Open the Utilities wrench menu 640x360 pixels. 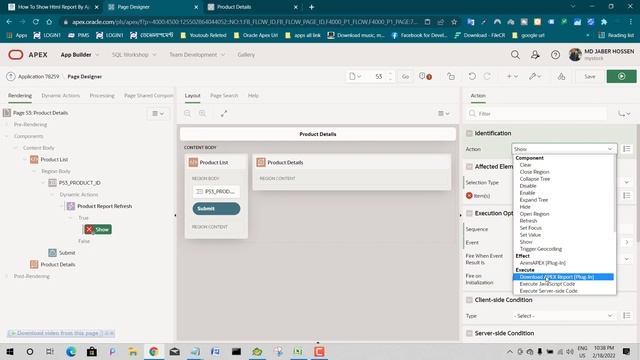coord(535,76)
